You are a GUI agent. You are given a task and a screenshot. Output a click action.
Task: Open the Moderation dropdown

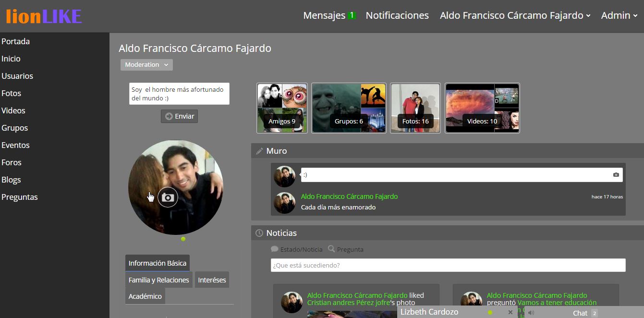146,65
